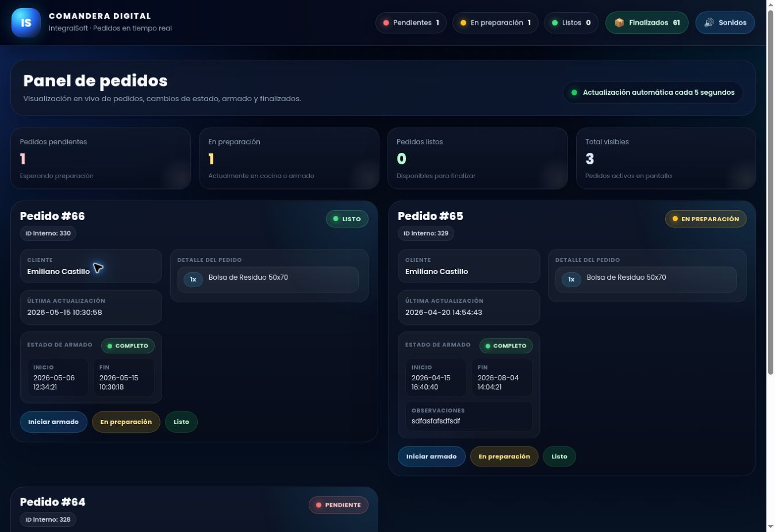
Task: Click 'Actualización automática cada 5 segundos' indicator
Action: click(x=653, y=92)
